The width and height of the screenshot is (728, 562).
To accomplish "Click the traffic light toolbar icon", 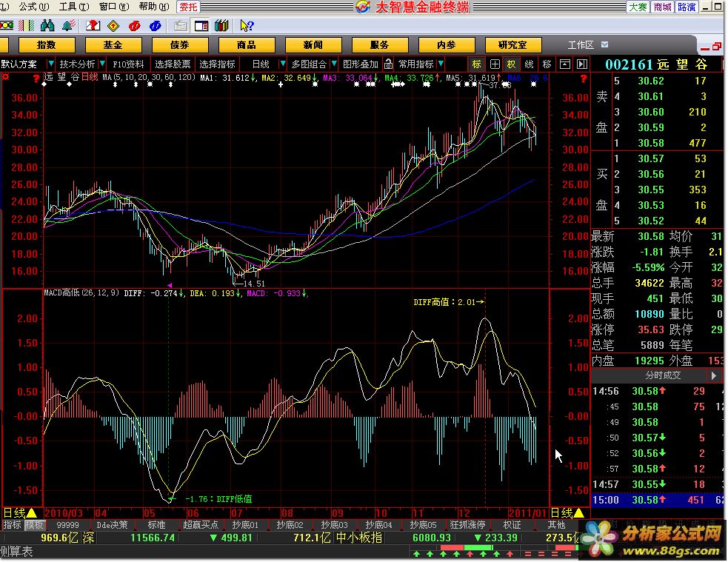I will pos(6,25).
